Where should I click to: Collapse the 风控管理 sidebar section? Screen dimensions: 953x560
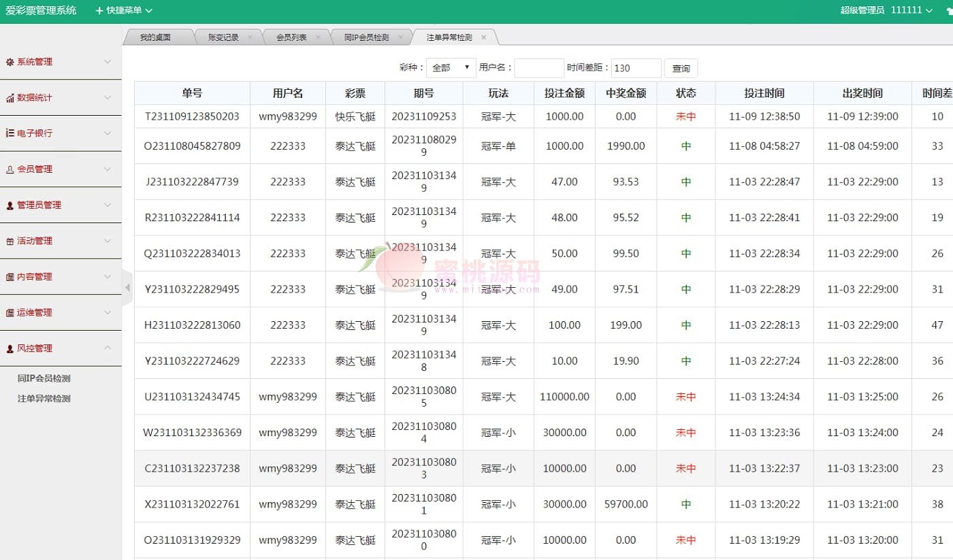pos(108,348)
